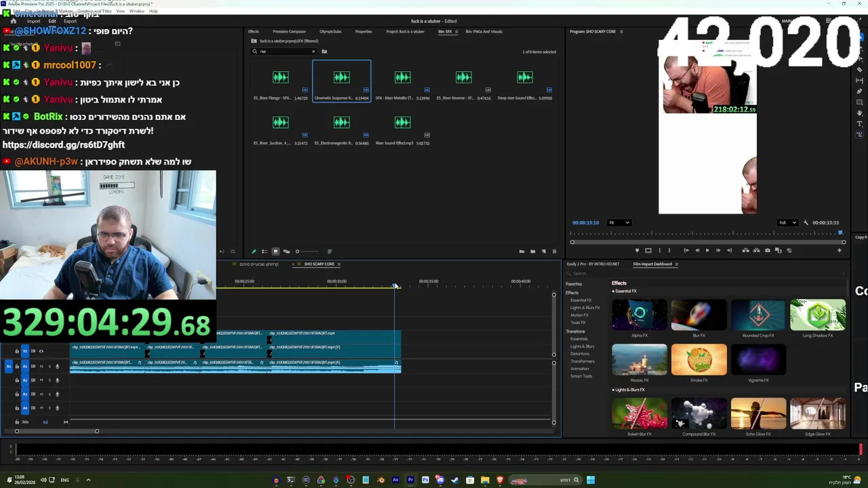Select the ES_Riser Flange SFX clip thumbnail
The width and height of the screenshot is (868, 488).
pyautogui.click(x=280, y=77)
